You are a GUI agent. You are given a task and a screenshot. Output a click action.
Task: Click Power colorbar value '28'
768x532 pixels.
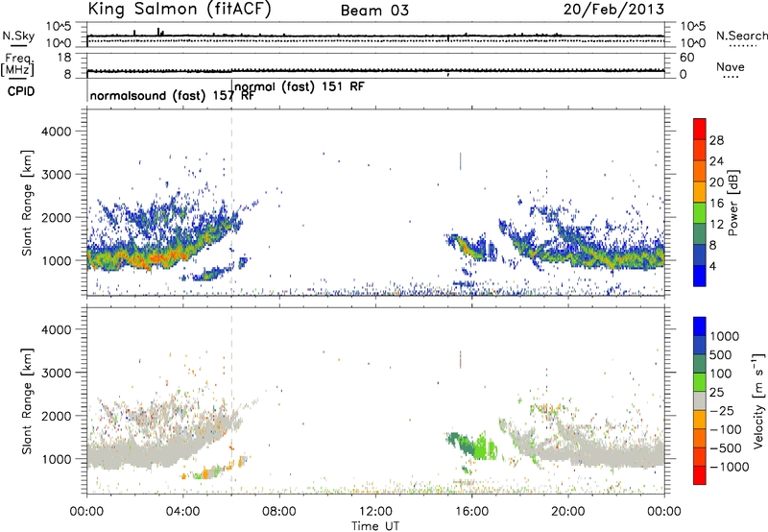point(716,140)
